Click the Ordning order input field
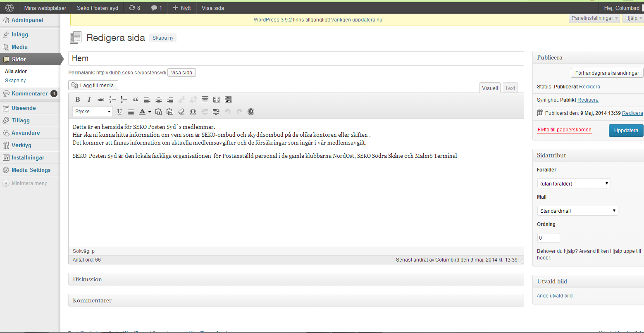Viewport: 644px width, 333px height. click(549, 238)
